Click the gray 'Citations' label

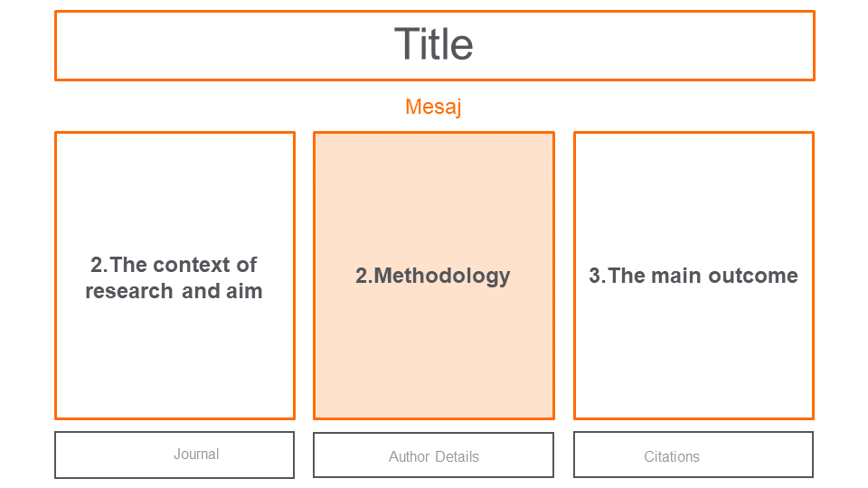[672, 456]
